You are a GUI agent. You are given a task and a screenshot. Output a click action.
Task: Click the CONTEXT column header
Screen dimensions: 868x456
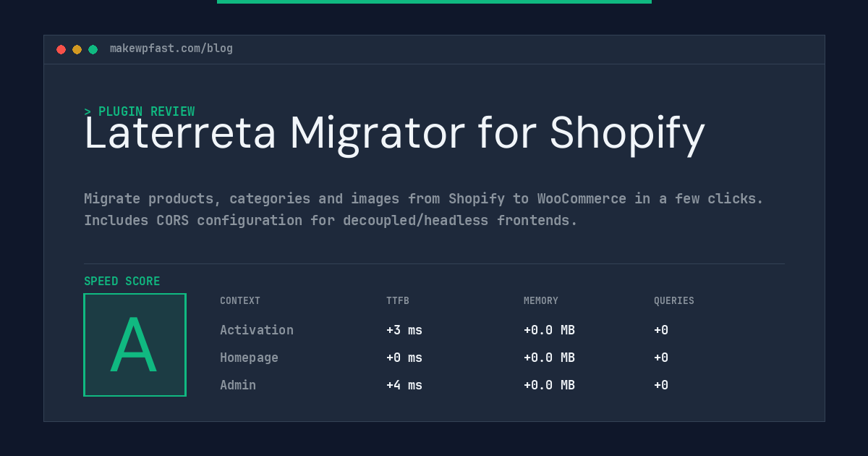click(x=240, y=300)
